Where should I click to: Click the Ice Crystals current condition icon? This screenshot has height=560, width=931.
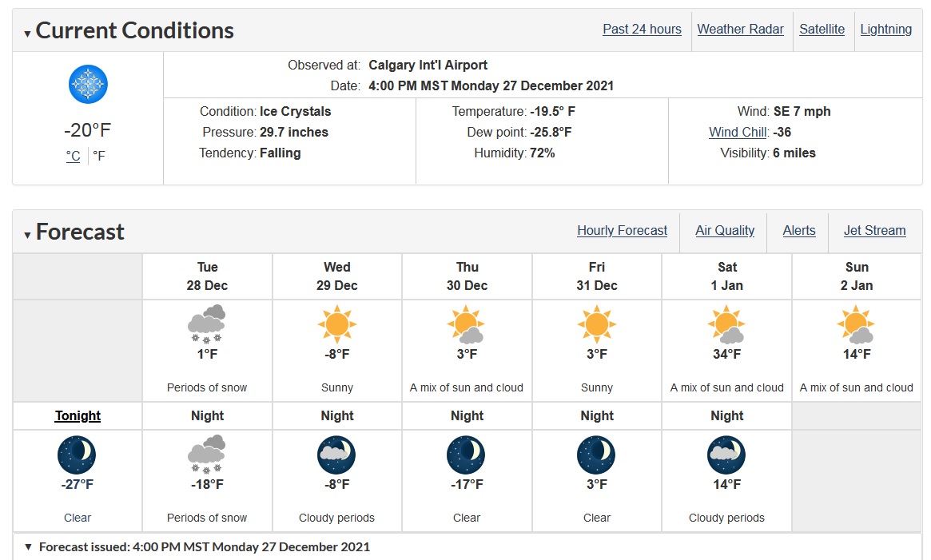(x=88, y=85)
